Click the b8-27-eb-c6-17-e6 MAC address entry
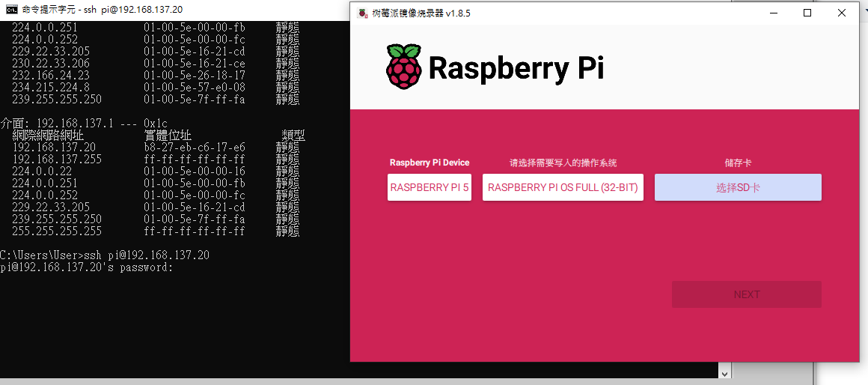The width and height of the screenshot is (868, 385). pos(194,148)
